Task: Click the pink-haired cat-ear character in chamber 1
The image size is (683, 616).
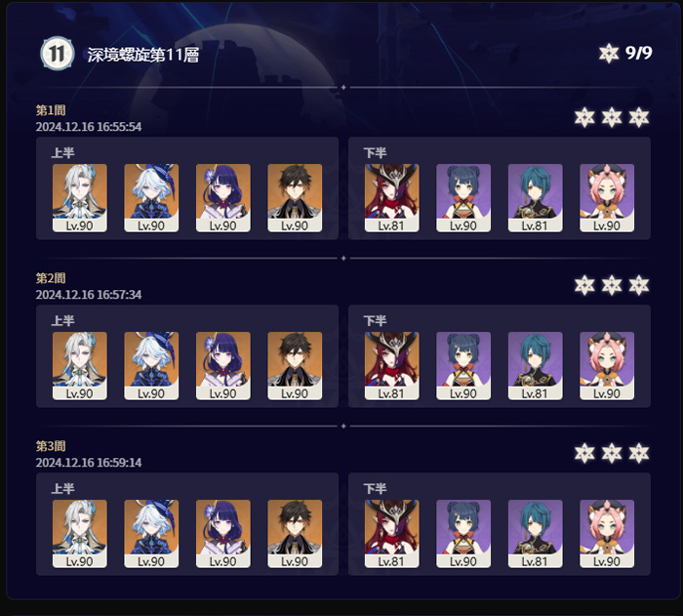Action: point(607,197)
